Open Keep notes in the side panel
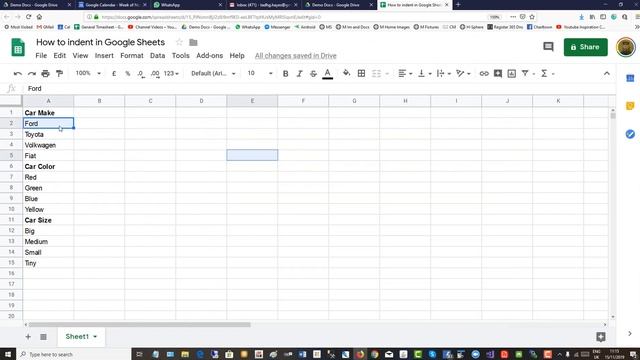Viewport: 640px width, 360px height. click(x=630, y=106)
